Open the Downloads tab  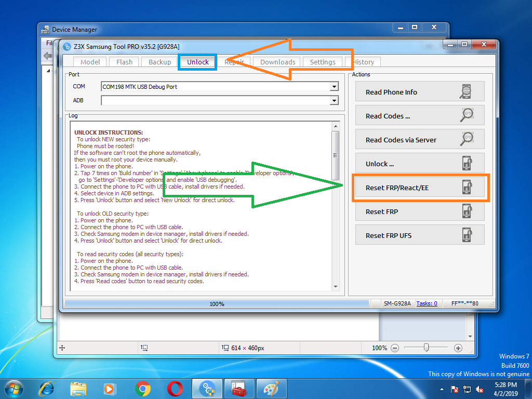pos(277,62)
